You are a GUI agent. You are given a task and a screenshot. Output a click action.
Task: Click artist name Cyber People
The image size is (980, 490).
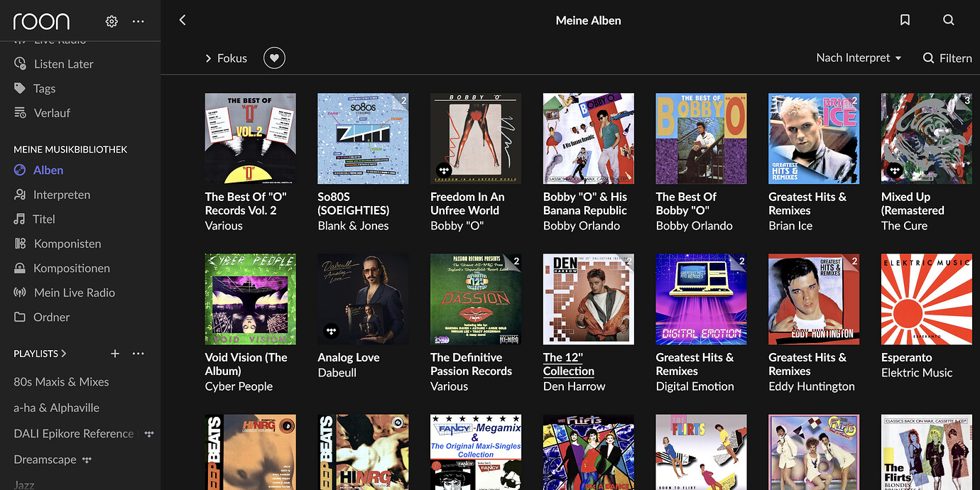click(239, 386)
